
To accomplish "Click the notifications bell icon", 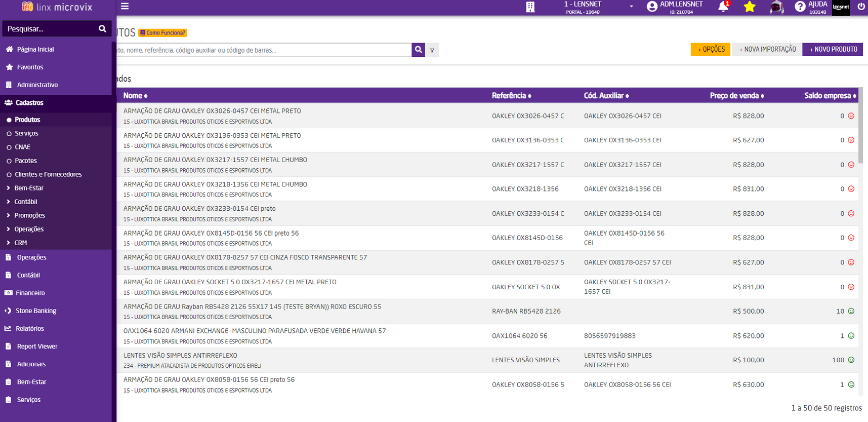I will [723, 7].
